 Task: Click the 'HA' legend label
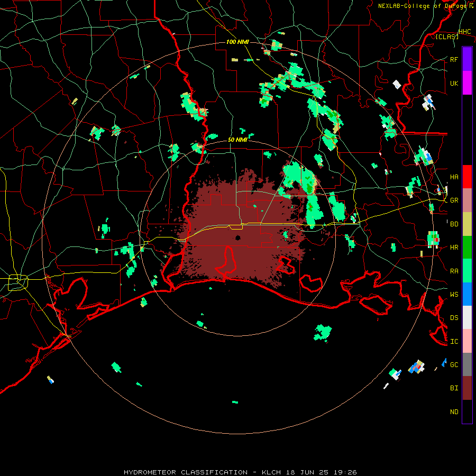tap(454, 177)
